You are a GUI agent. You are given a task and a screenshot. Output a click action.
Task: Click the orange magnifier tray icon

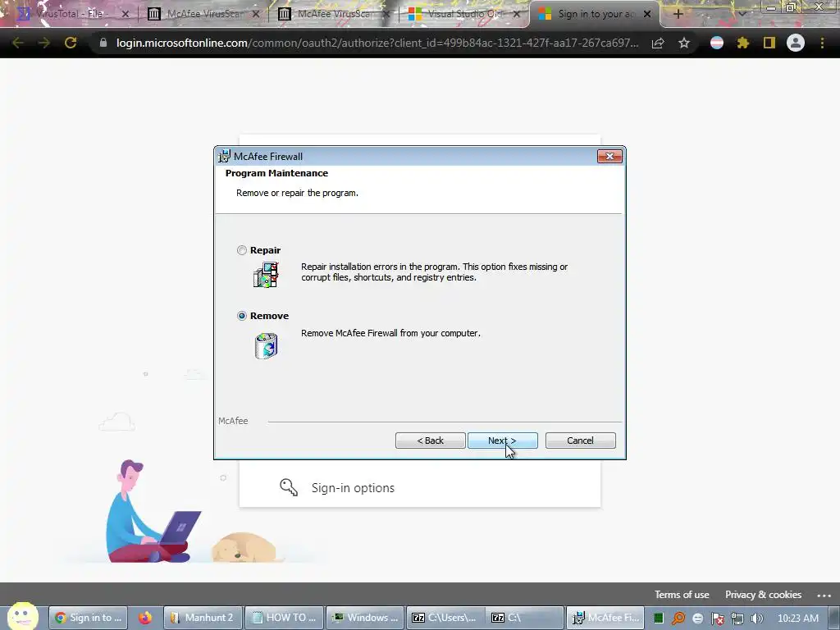pos(678,619)
